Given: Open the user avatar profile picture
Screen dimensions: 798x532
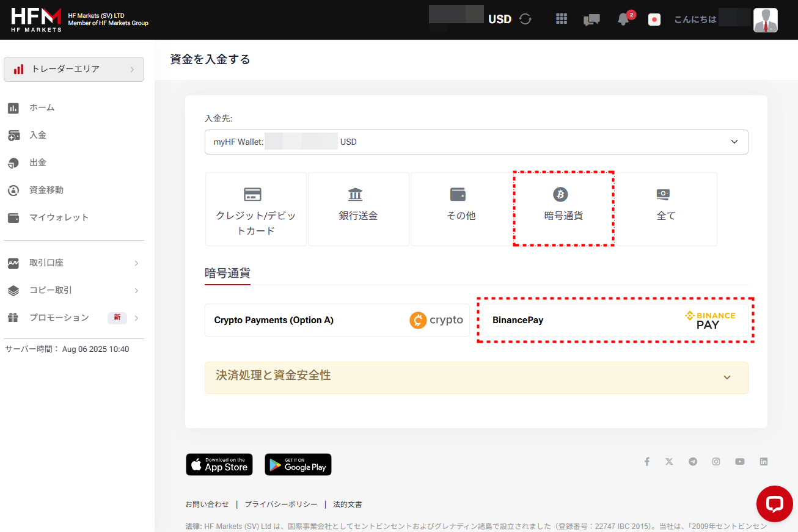Looking at the screenshot, I should pos(766,20).
